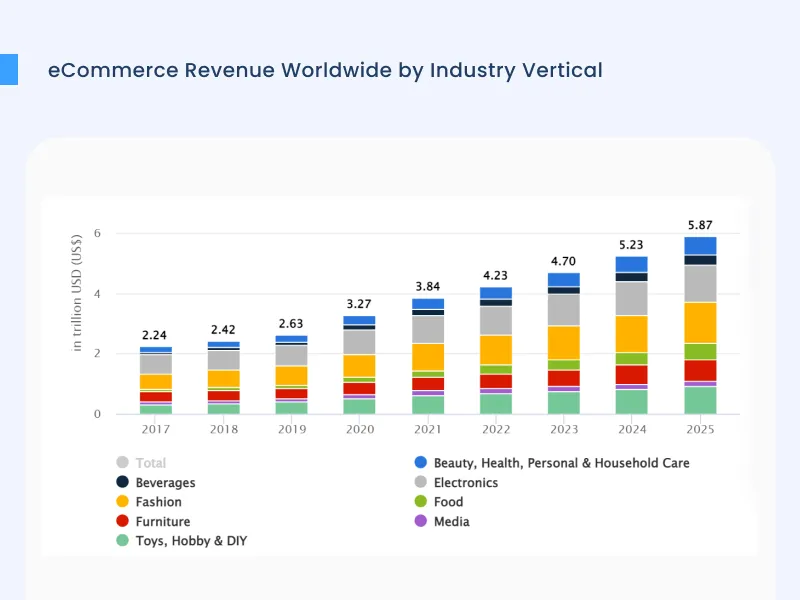
Task: Select the 2025 label on the x-axis
Action: [700, 429]
